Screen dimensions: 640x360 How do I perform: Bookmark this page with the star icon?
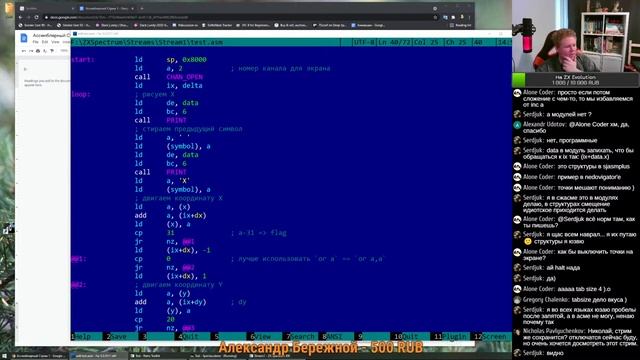[436, 17]
